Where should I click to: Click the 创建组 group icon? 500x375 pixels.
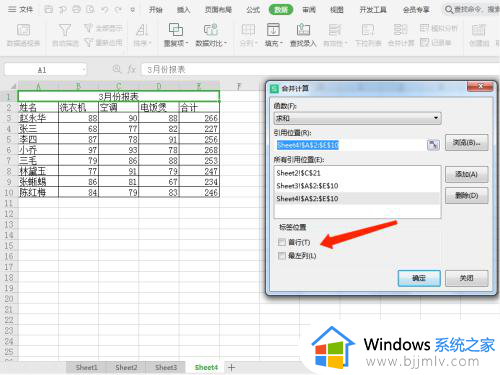pyautogui.click(x=479, y=35)
